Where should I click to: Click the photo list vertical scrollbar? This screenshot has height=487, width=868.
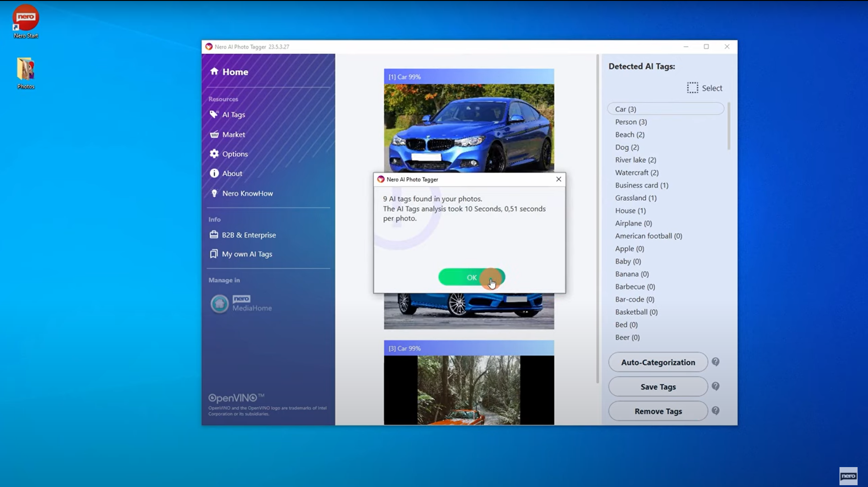(x=597, y=219)
